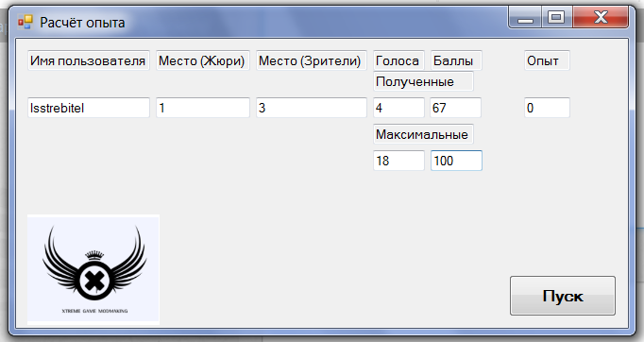This screenshot has height=342, width=644.
Task: Click the received points field with 67
Action: coord(455,108)
